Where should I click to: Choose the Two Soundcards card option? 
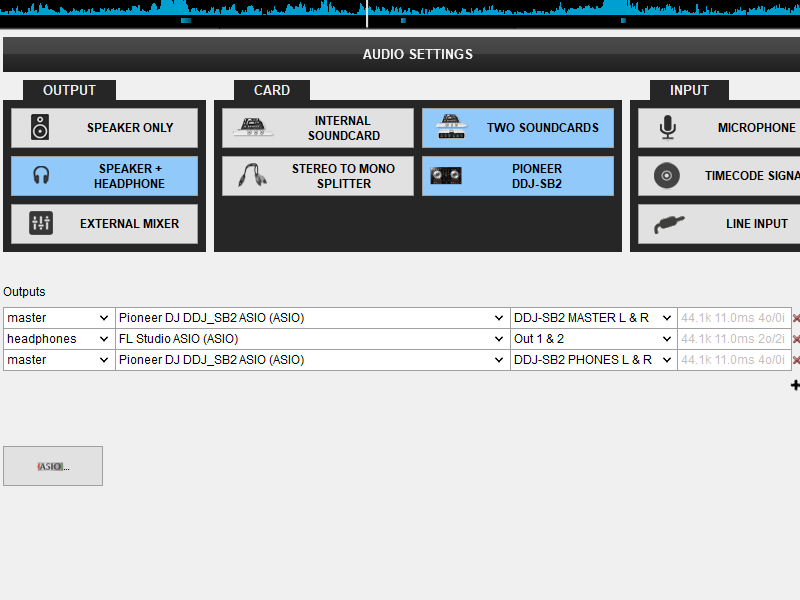(x=518, y=128)
